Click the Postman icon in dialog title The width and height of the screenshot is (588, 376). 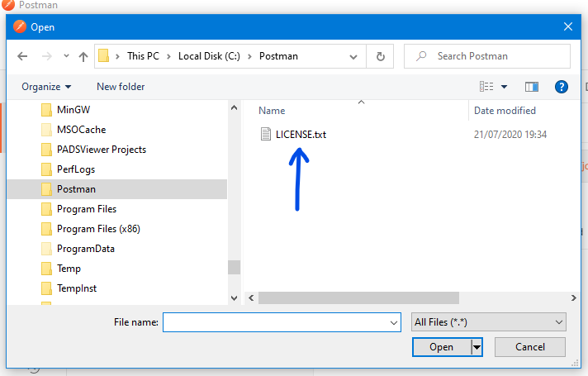20,26
